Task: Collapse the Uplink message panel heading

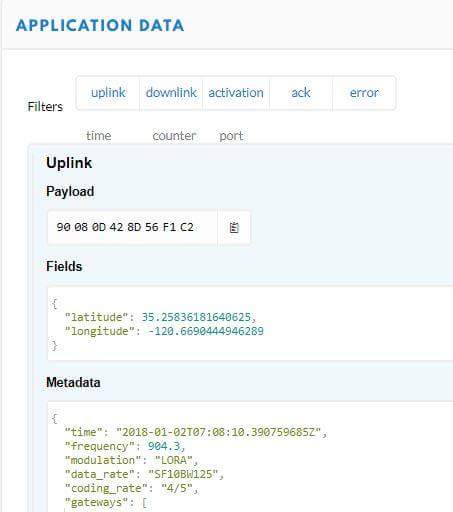Action: [69, 163]
